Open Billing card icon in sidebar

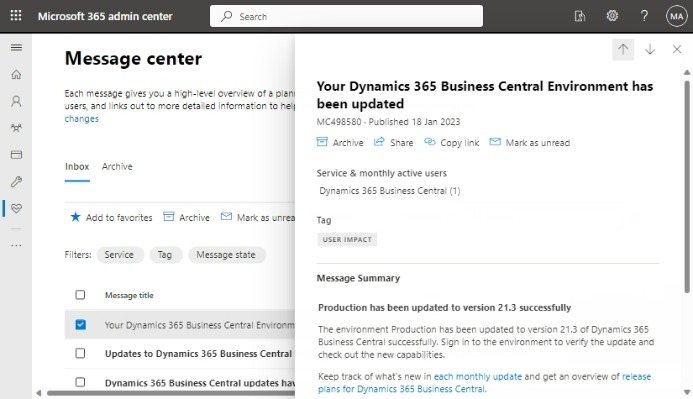16,155
